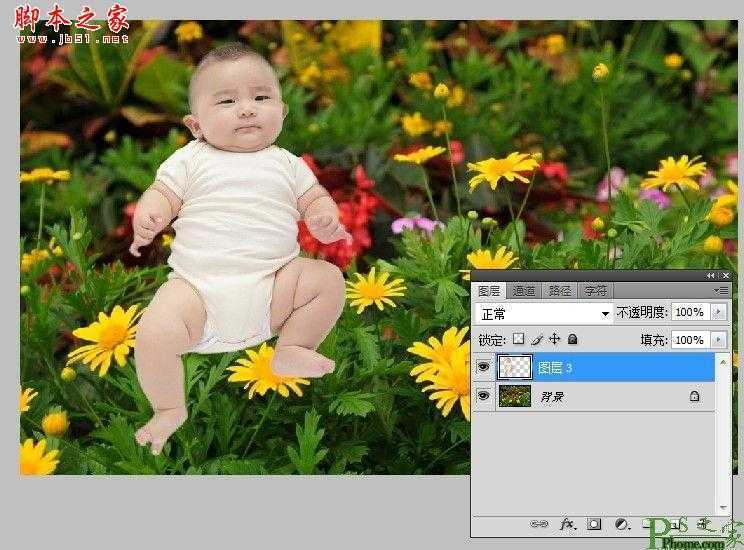Select the 背景 layer name
Viewport: 744px width, 550px height.
click(x=552, y=396)
